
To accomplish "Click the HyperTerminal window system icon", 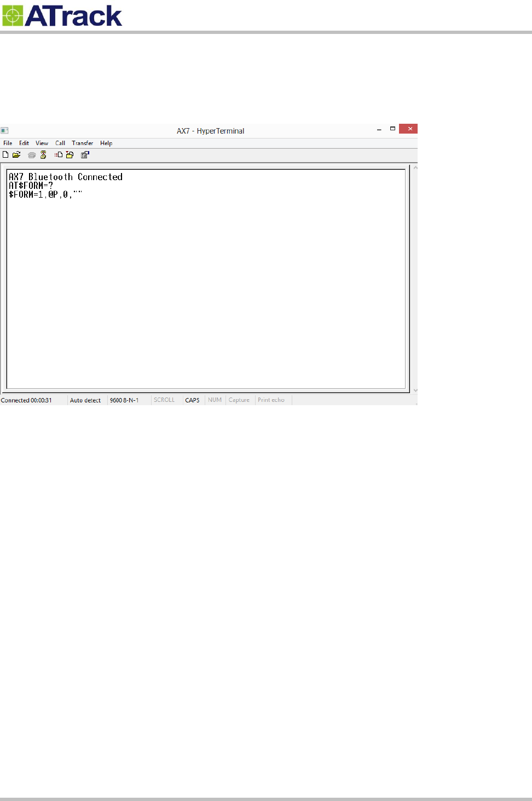I will pos(4,130).
